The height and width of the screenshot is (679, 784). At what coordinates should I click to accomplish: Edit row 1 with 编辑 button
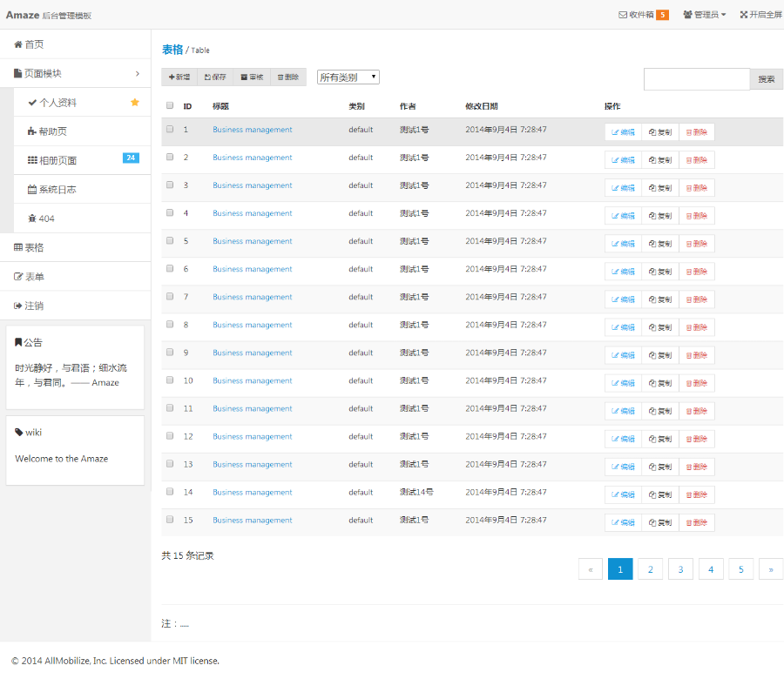tap(623, 132)
